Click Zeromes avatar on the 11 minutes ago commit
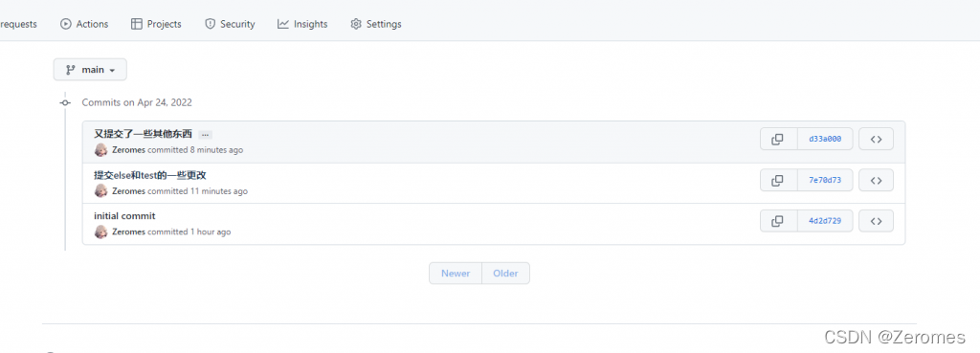 click(x=100, y=191)
